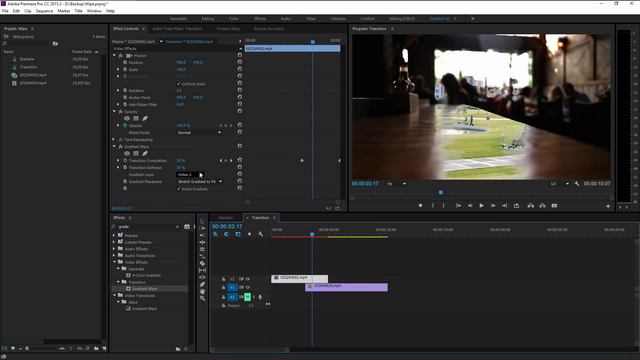Select the Slip tool
The height and width of the screenshot is (360, 640).
[202, 270]
